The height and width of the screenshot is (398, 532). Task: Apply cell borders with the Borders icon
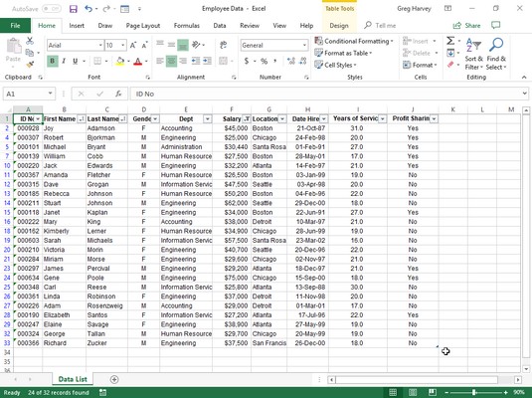point(97,61)
